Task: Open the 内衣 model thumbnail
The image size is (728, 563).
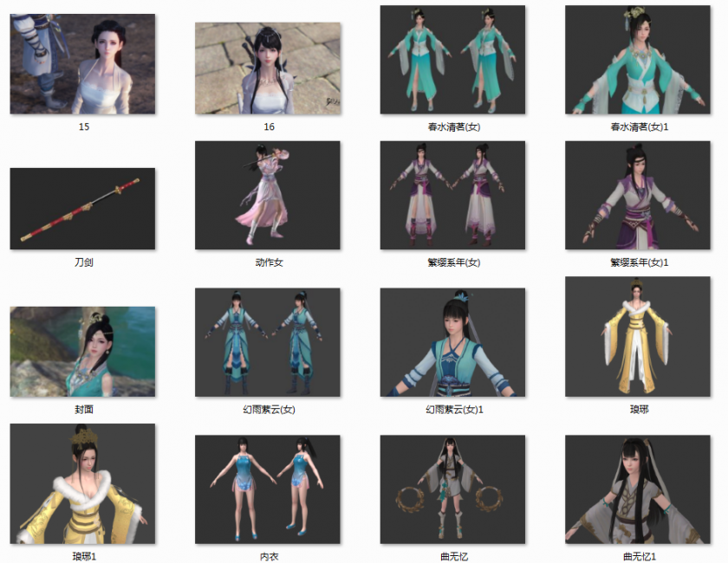Action: (x=268, y=489)
